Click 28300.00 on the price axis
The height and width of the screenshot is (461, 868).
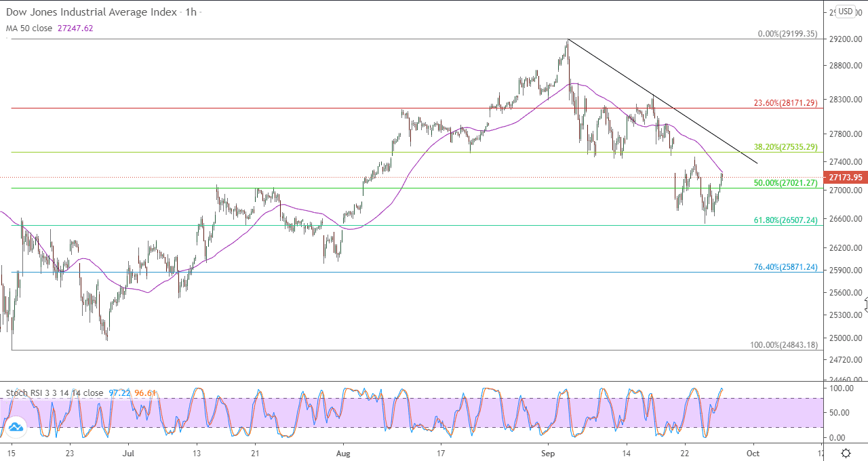click(846, 100)
